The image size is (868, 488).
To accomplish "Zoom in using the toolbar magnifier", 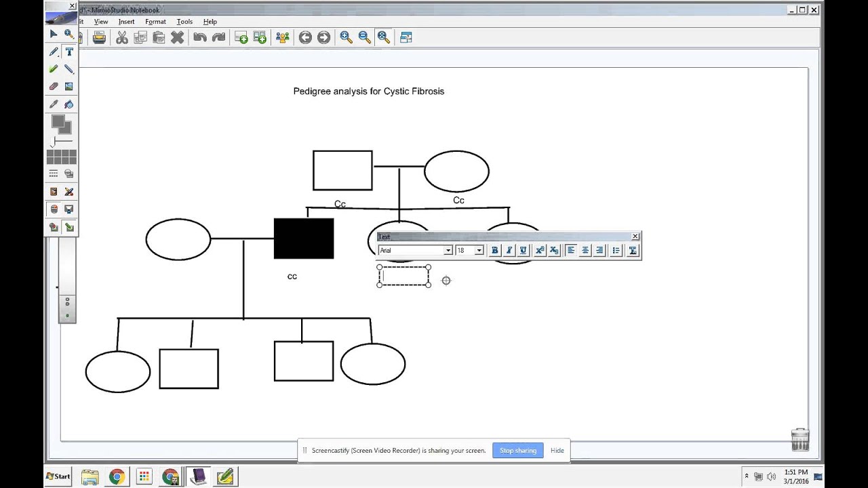I will (346, 37).
